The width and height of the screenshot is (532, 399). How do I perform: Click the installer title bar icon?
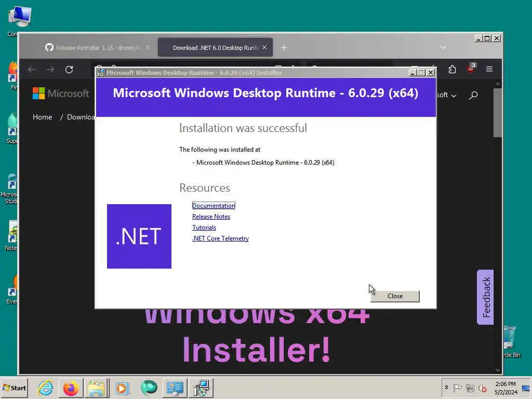click(x=101, y=73)
